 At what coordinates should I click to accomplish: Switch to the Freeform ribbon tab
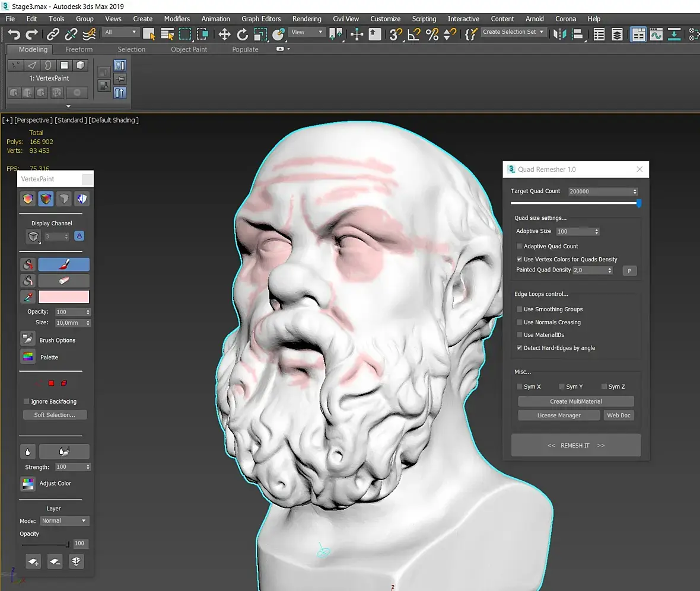(79, 49)
